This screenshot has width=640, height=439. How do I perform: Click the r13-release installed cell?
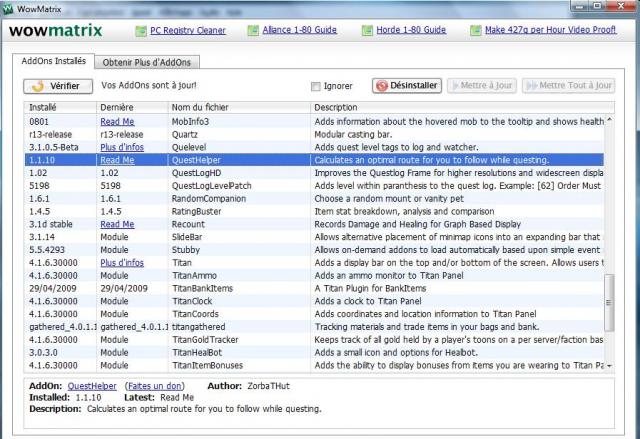point(50,134)
